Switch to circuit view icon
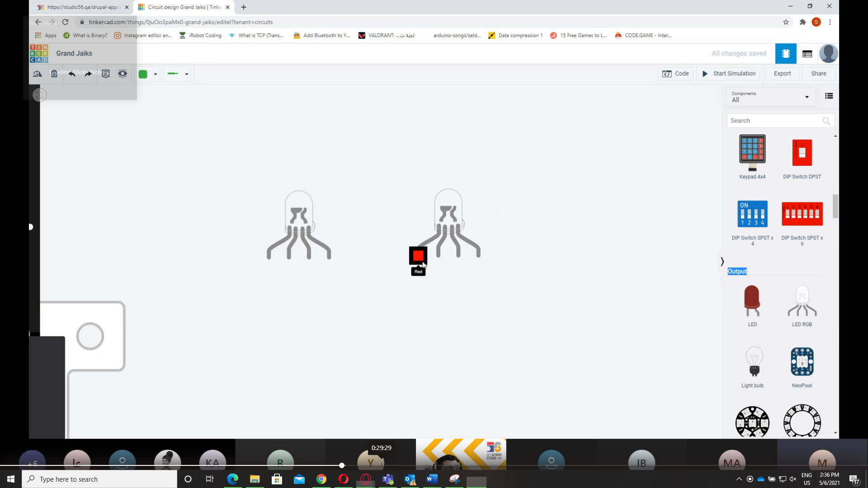The image size is (868, 488). click(786, 53)
